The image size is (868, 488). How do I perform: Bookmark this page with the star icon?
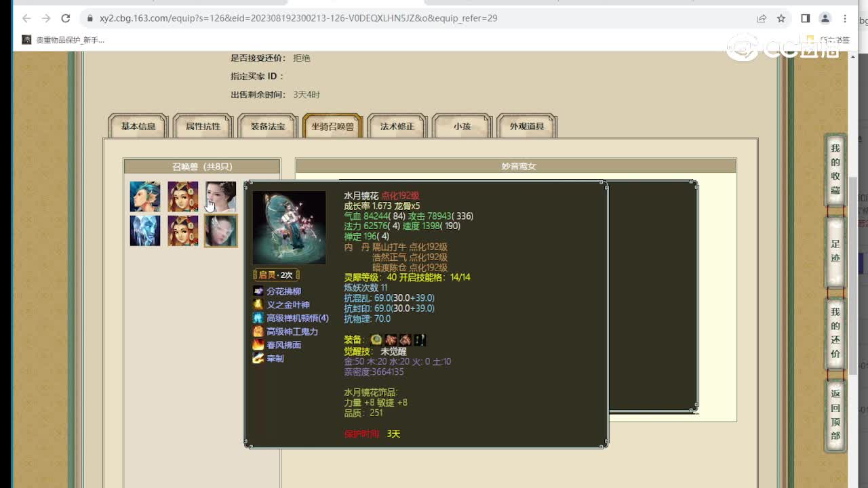pyautogui.click(x=781, y=18)
